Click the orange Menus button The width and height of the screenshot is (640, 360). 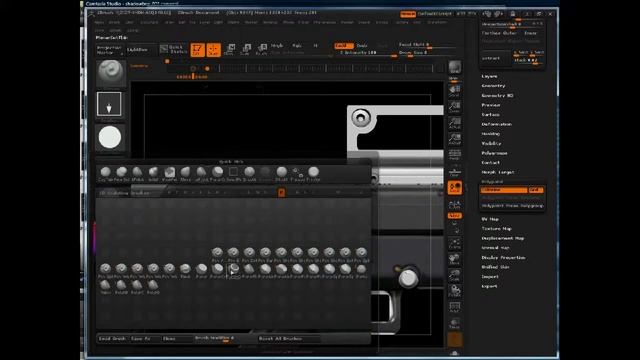coord(408,14)
